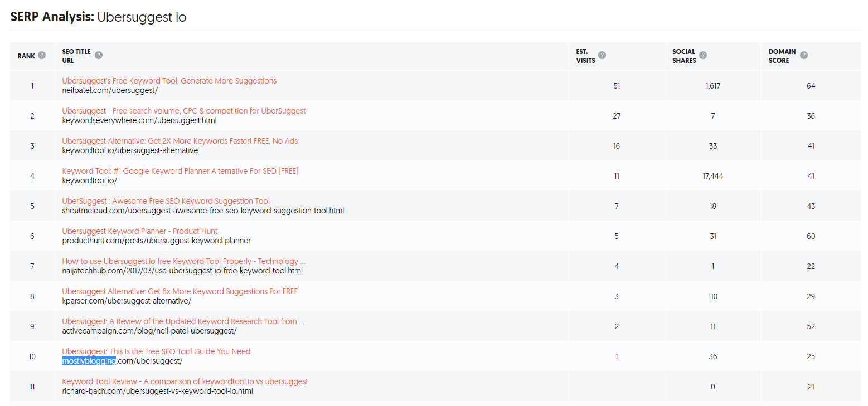Click the mostlyblogging.com/ubersuggest/ URL
The image size is (868, 406).
pyautogui.click(x=122, y=361)
